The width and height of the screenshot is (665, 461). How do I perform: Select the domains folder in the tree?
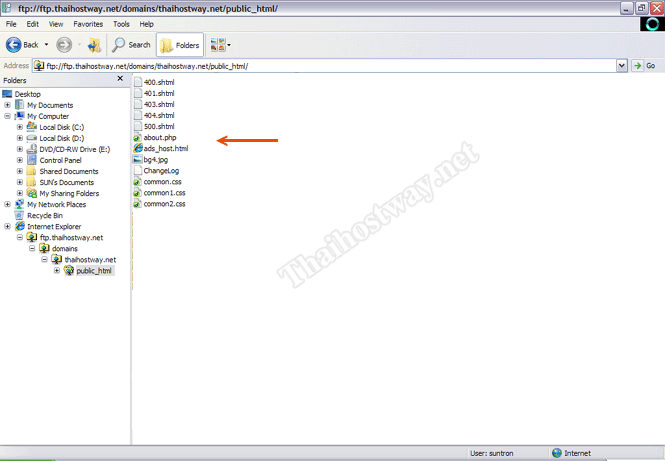click(64, 249)
